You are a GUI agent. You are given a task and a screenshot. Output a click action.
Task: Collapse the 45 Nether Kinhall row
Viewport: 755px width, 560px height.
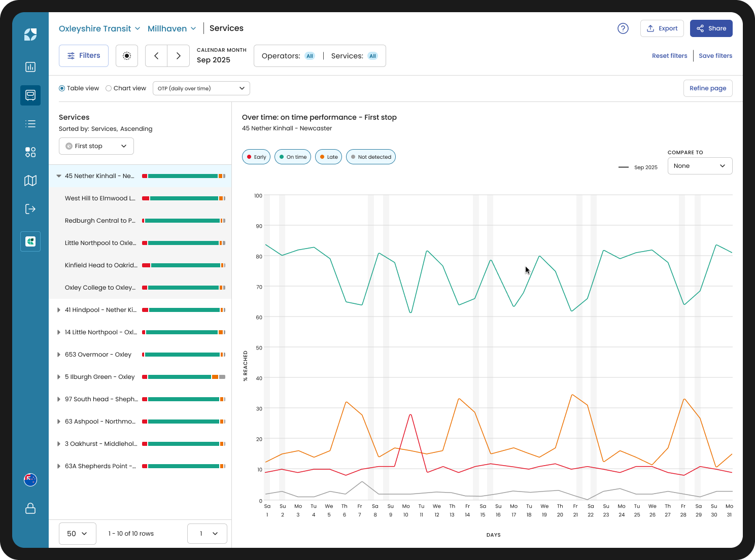point(59,176)
